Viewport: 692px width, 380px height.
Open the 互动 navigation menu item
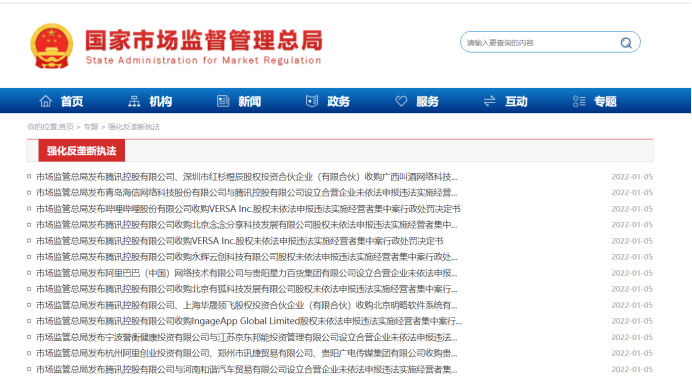(516, 102)
